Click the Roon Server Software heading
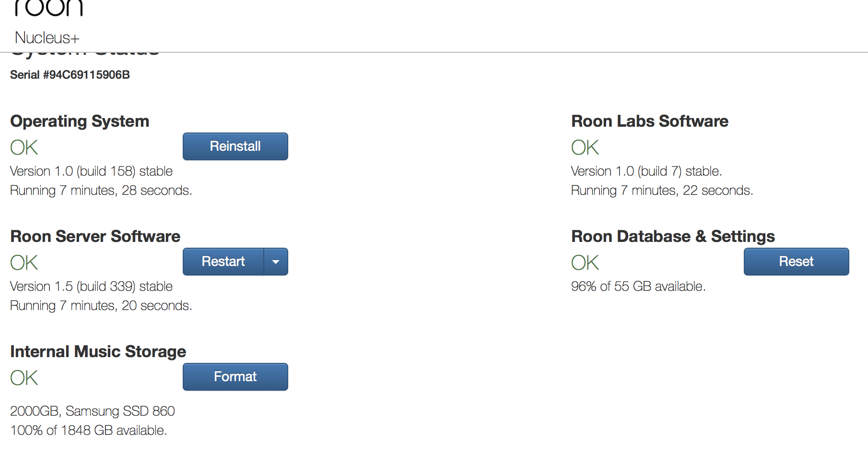The height and width of the screenshot is (456, 868). (x=95, y=236)
